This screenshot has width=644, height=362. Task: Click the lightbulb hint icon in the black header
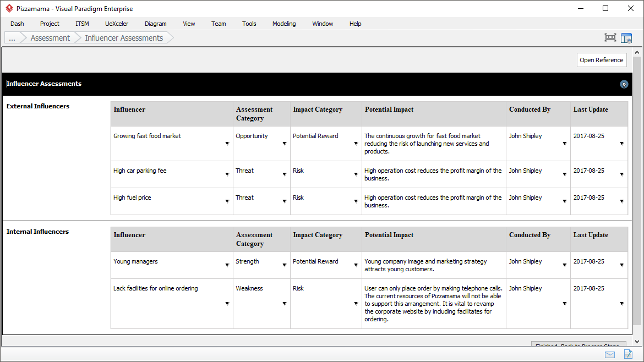(624, 84)
